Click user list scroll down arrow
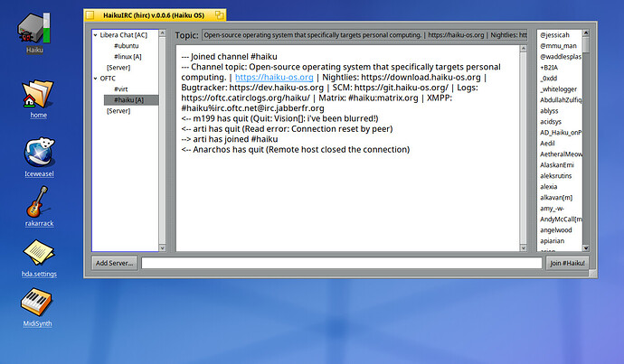The image size is (624, 364). (x=585, y=248)
